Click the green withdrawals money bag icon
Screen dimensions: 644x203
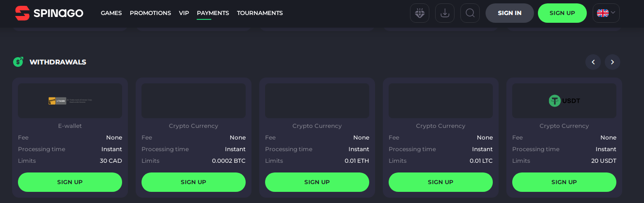(x=18, y=62)
